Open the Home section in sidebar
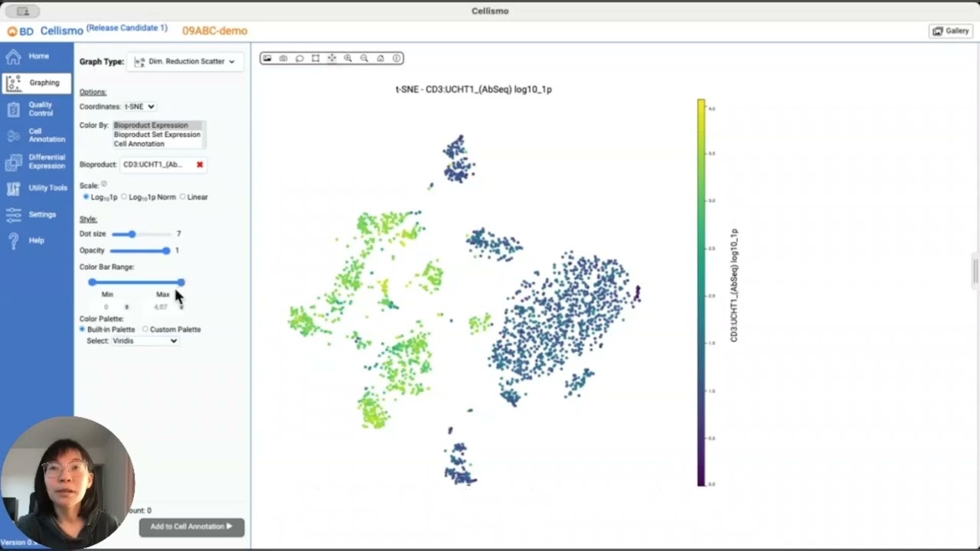This screenshot has width=980, height=551. tap(38, 57)
